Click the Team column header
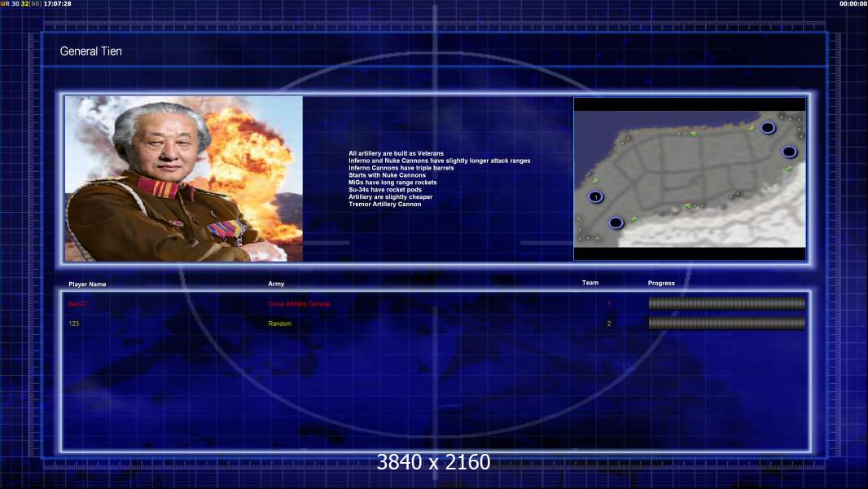Screen dimensions: 868x489 (590, 283)
